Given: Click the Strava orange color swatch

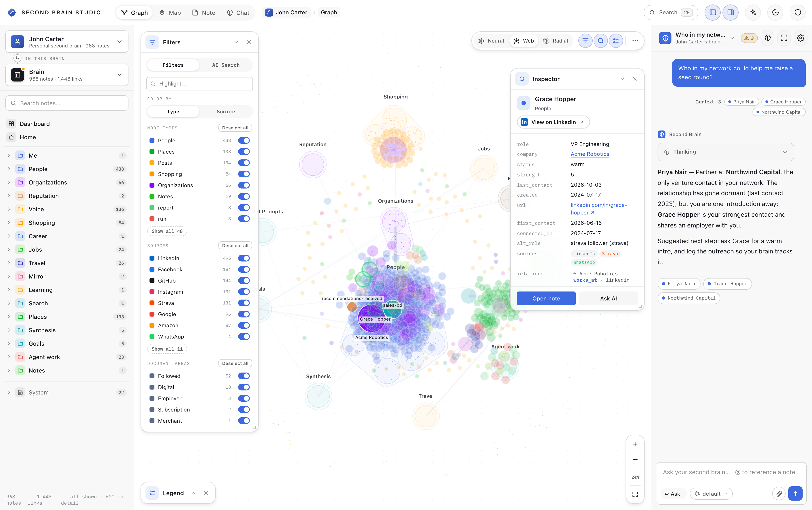Looking at the screenshot, I should click(152, 303).
